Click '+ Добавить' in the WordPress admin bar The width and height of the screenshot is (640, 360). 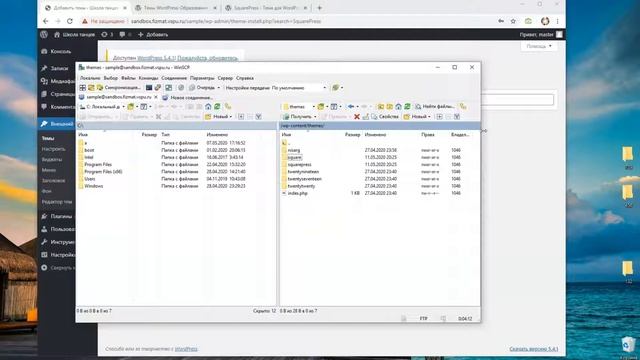(x=153, y=35)
